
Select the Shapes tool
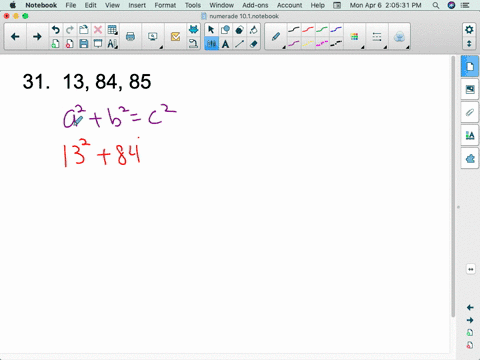pyautogui.click(x=225, y=30)
